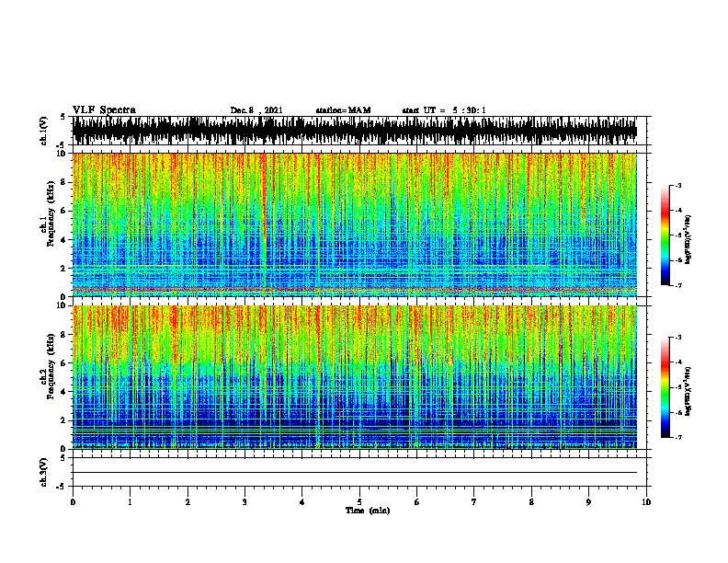Click the ch.2 "Frequency (kHz)" axis label

click(x=51, y=366)
